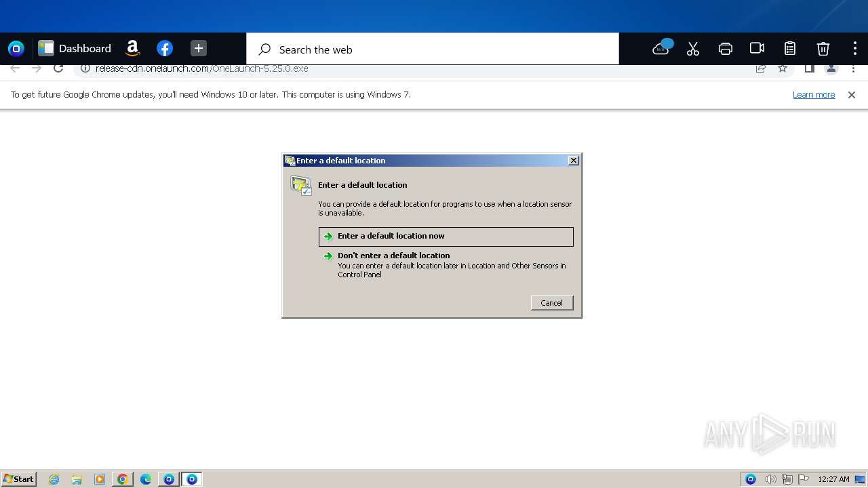The height and width of the screenshot is (488, 868).
Task: Switch to Google Chrome on taskbar
Action: click(x=123, y=479)
